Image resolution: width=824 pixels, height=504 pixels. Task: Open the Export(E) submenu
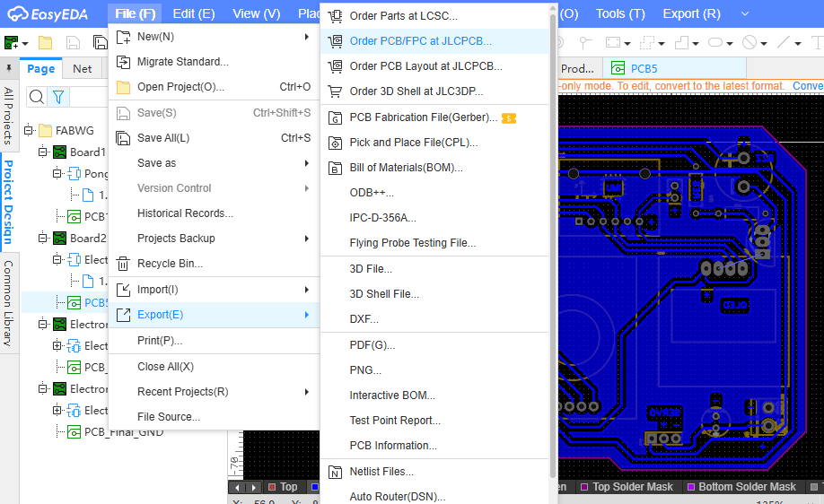coord(214,315)
